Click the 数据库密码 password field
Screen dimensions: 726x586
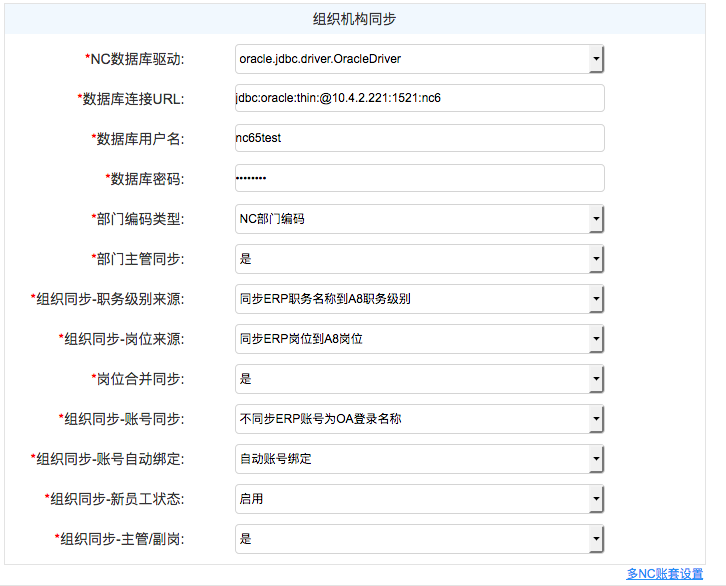(x=419, y=178)
